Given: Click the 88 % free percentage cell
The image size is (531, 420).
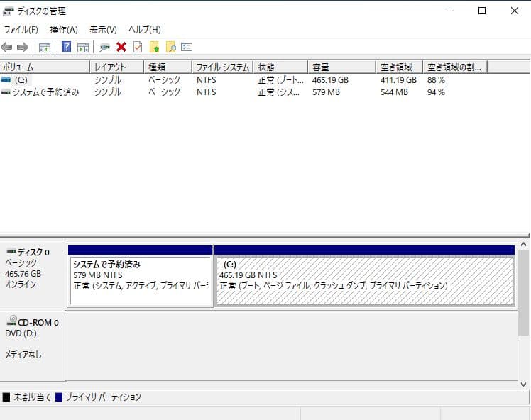Looking at the screenshot, I should click(x=436, y=80).
